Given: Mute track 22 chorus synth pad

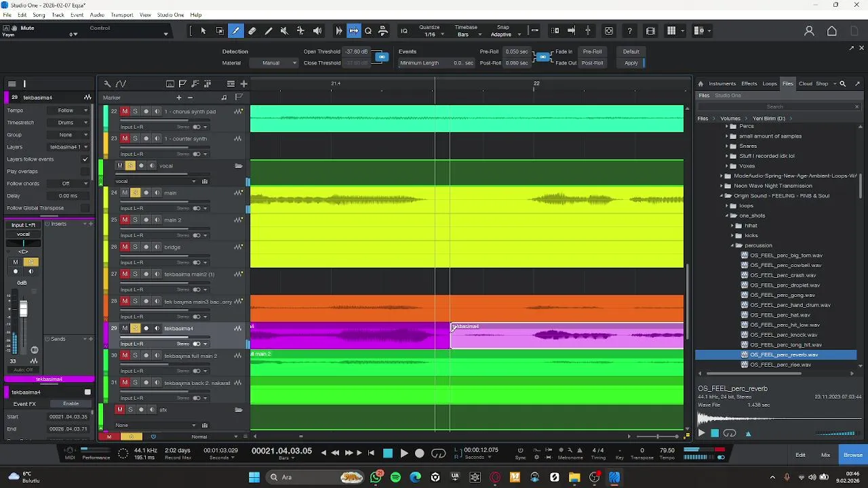Looking at the screenshot, I should 125,111.
